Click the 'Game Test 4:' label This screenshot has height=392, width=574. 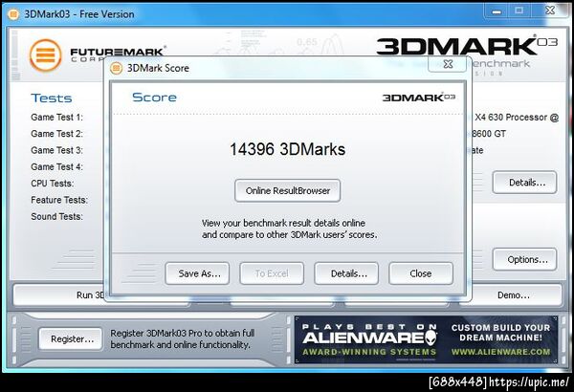coord(56,167)
